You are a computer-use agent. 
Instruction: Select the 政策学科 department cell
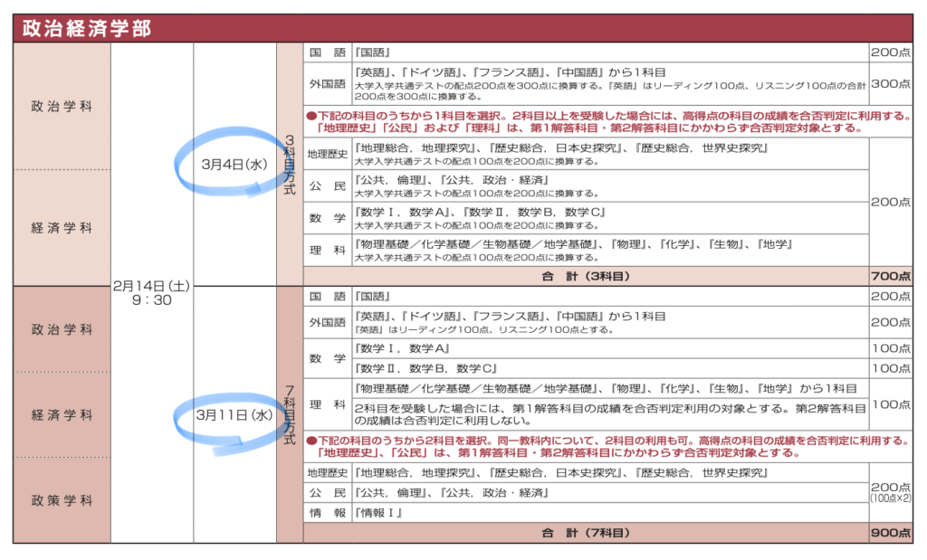(x=62, y=500)
